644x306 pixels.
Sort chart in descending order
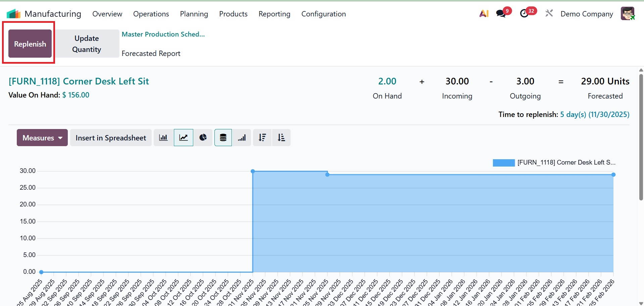(262, 138)
